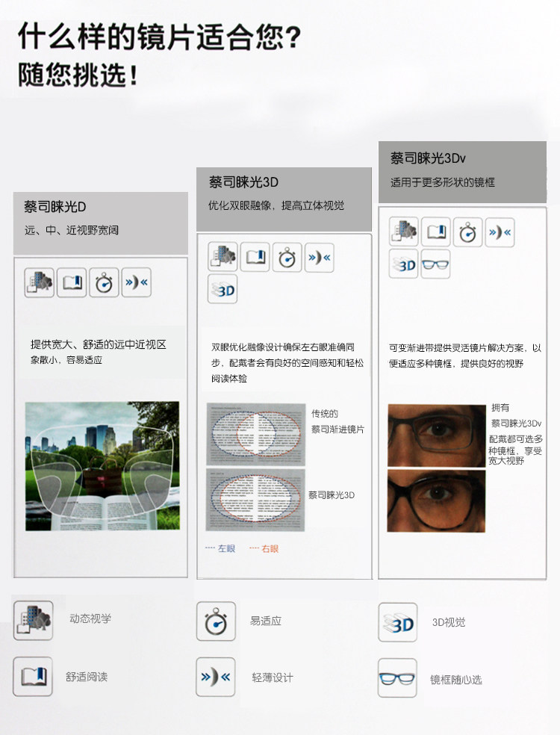Screen dimensions: 560x735
Task: Click legend 3D icon beside 3D视觉
Action: tap(398, 622)
